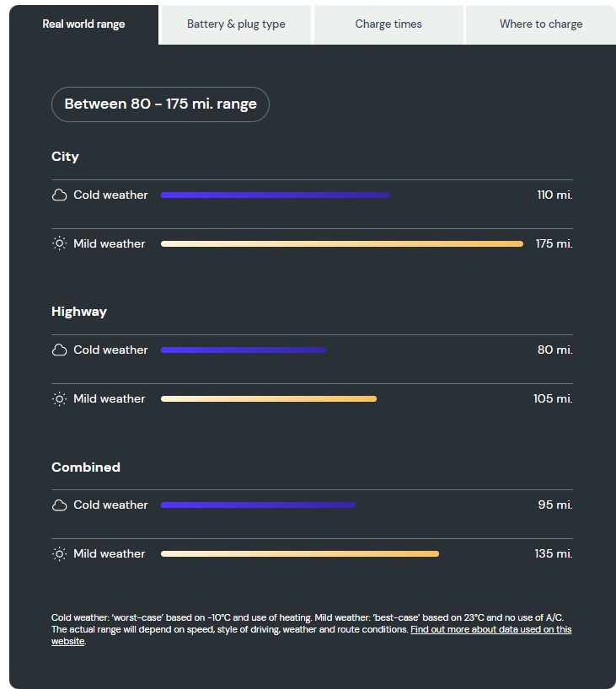The height and width of the screenshot is (689, 616).
Task: Click the City cold weather cloud icon
Action: tap(59, 195)
